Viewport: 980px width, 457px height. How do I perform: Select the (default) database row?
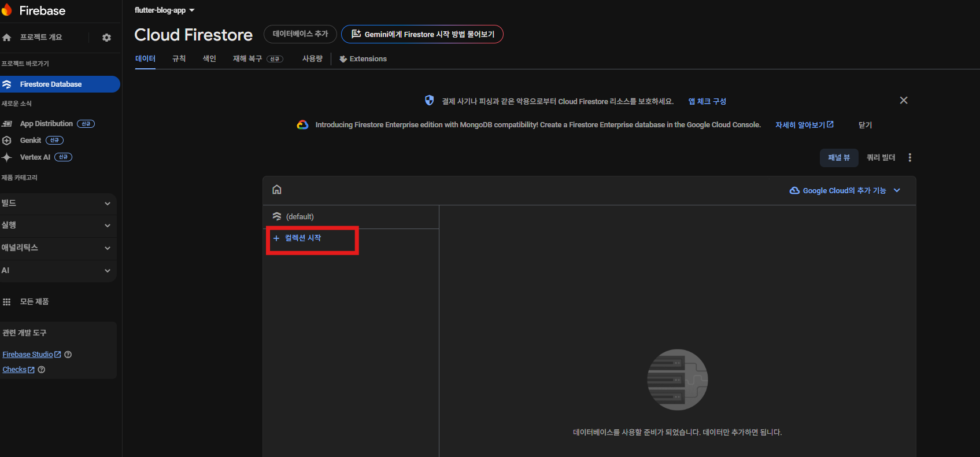[351, 217]
